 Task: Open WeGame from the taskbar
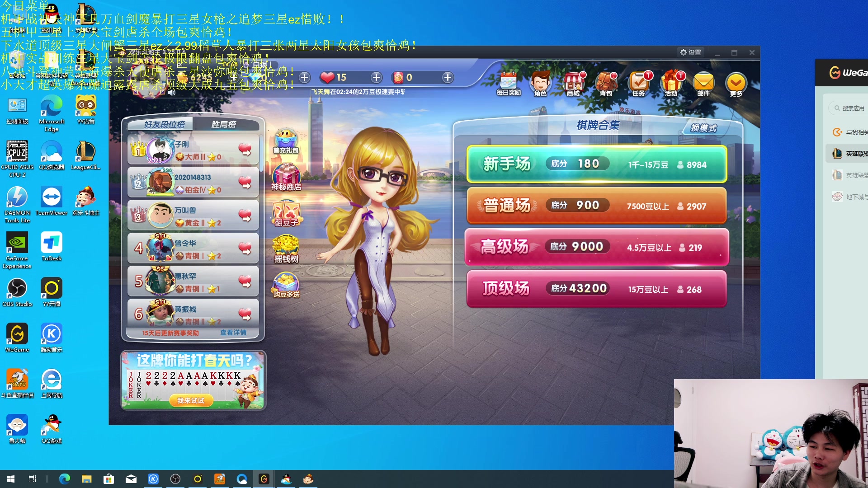[264, 479]
